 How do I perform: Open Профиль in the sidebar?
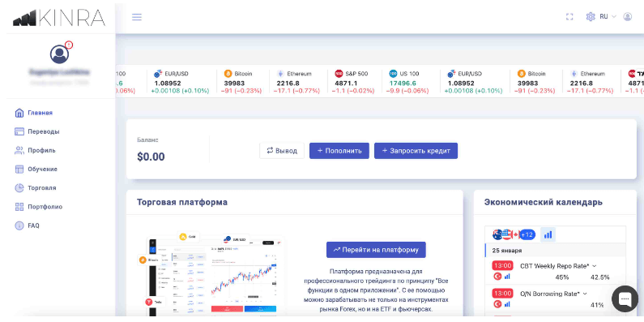coord(41,151)
